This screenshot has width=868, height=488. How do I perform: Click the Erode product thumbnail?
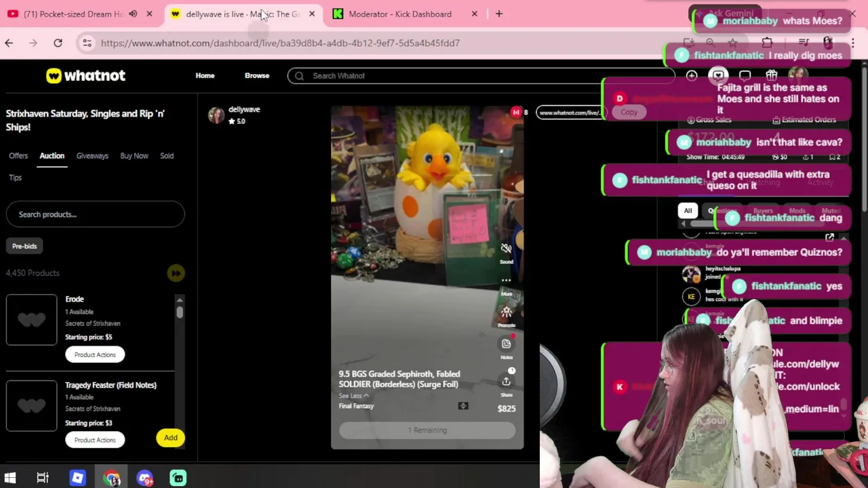click(x=32, y=320)
